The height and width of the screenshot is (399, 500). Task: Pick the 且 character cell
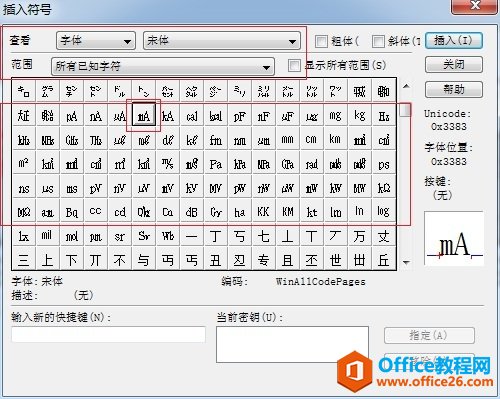(288, 258)
